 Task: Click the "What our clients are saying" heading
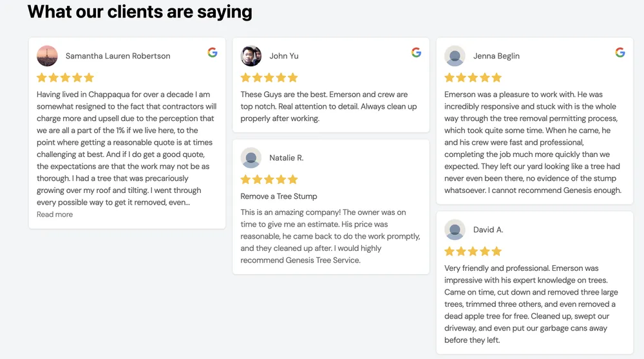click(140, 12)
